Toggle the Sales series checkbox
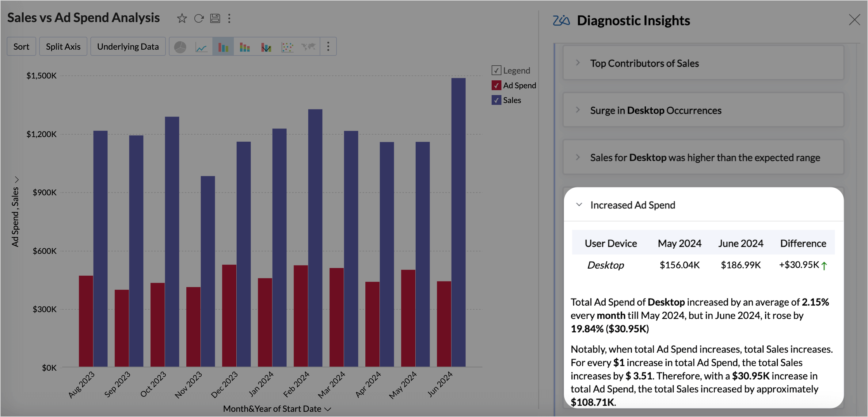This screenshot has height=417, width=868. 496,100
